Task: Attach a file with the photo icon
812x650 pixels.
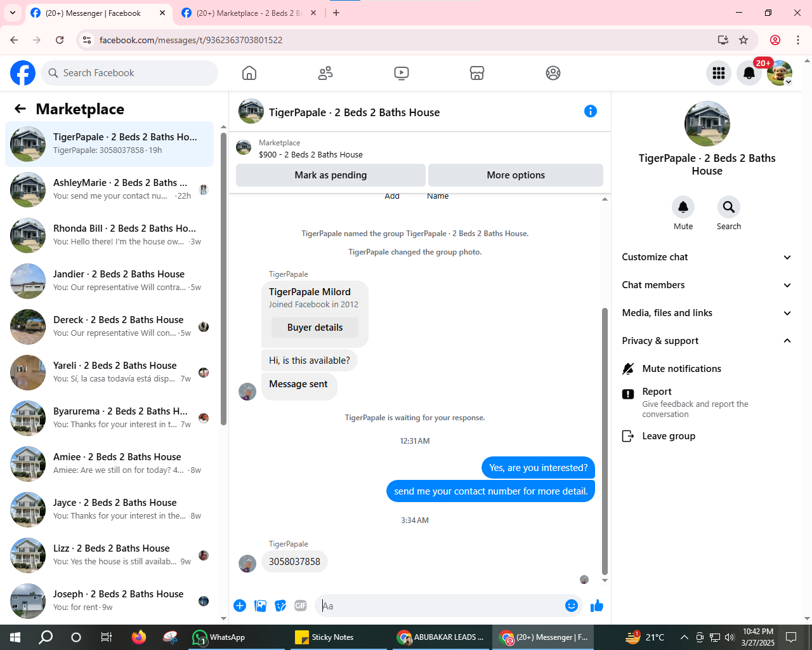Action: 260,606
